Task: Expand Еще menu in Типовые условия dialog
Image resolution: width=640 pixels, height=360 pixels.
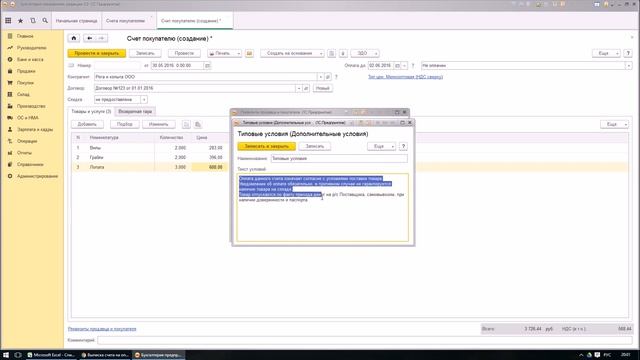Action: 381,146
